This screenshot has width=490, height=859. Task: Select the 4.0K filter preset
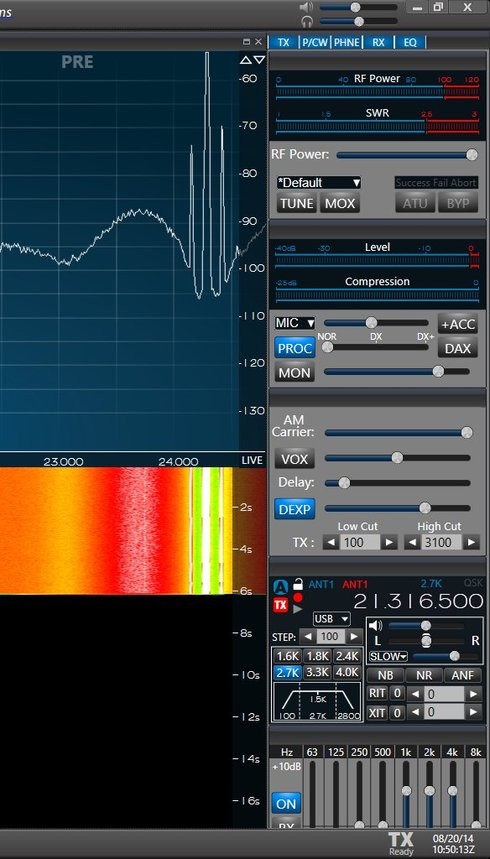click(347, 672)
